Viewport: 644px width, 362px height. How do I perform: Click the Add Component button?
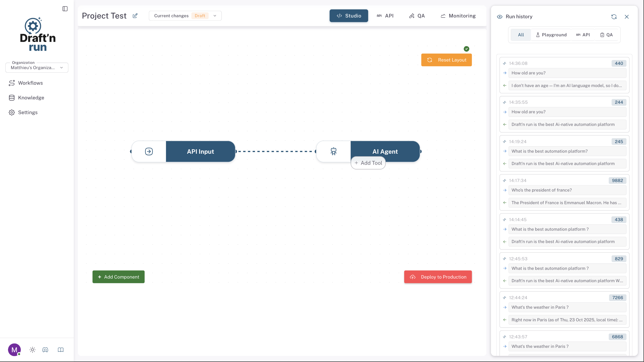(x=118, y=277)
